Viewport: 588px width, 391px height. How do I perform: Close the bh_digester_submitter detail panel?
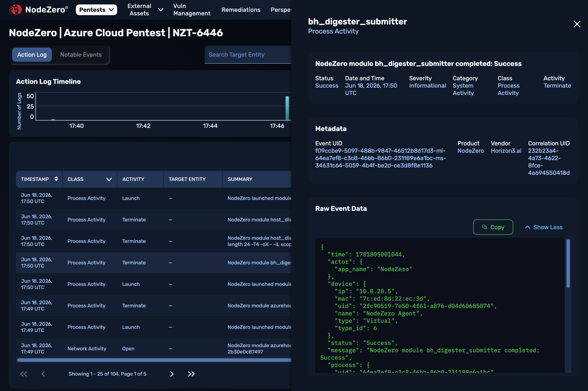pos(577,24)
